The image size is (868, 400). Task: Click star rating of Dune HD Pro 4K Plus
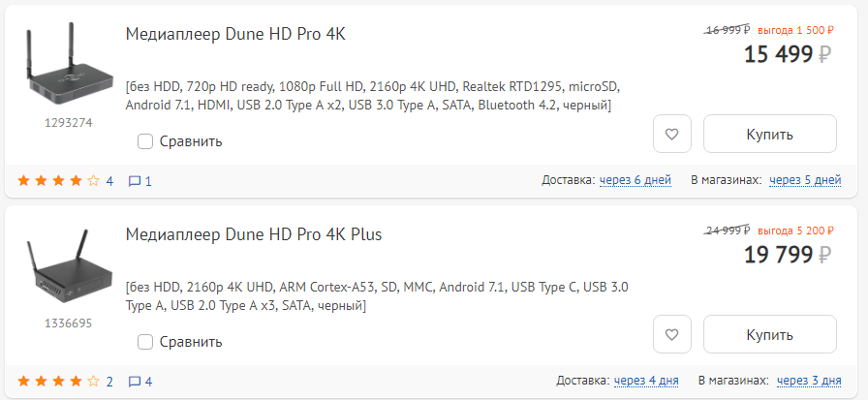(x=58, y=382)
